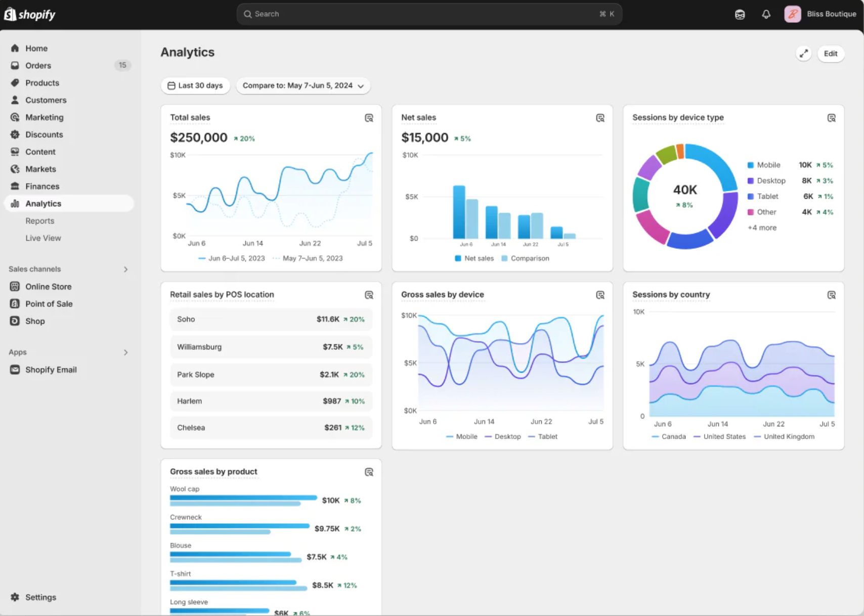864x616 pixels.
Task: Open the Net sales report icon
Action: point(600,118)
